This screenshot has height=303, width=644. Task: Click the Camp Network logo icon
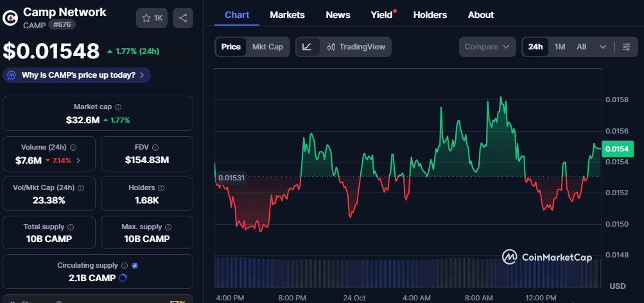[x=10, y=18]
